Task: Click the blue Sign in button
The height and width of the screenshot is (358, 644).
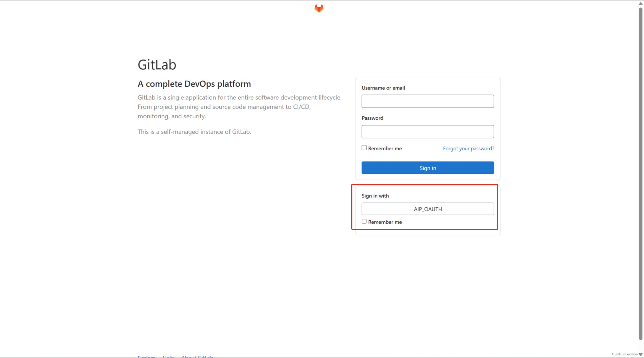Action: [428, 168]
